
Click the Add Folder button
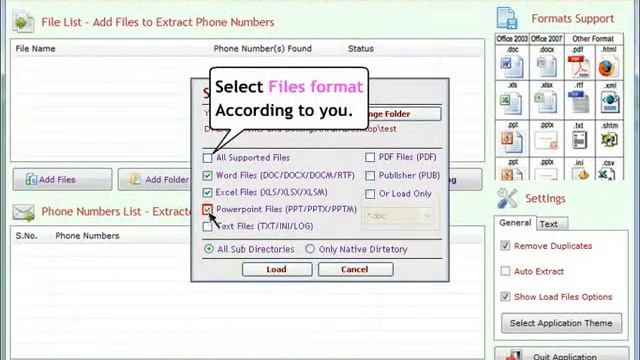(155, 180)
